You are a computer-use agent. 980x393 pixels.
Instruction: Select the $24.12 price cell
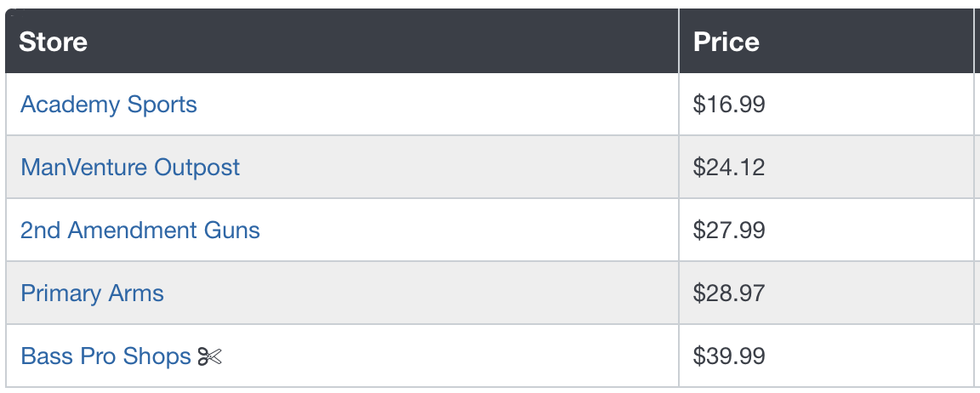(x=826, y=167)
